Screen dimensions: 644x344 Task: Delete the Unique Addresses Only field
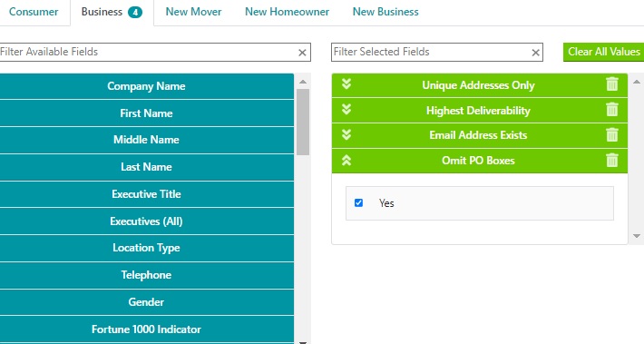click(612, 84)
